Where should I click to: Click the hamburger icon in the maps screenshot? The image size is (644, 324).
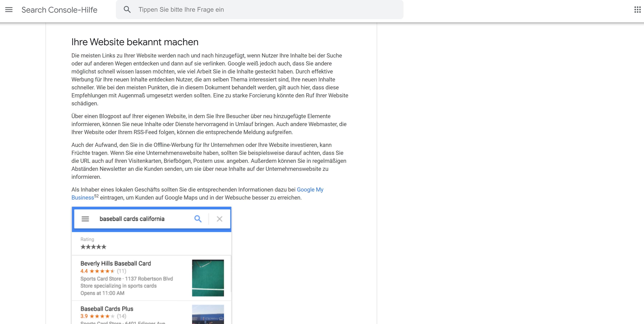tap(85, 219)
